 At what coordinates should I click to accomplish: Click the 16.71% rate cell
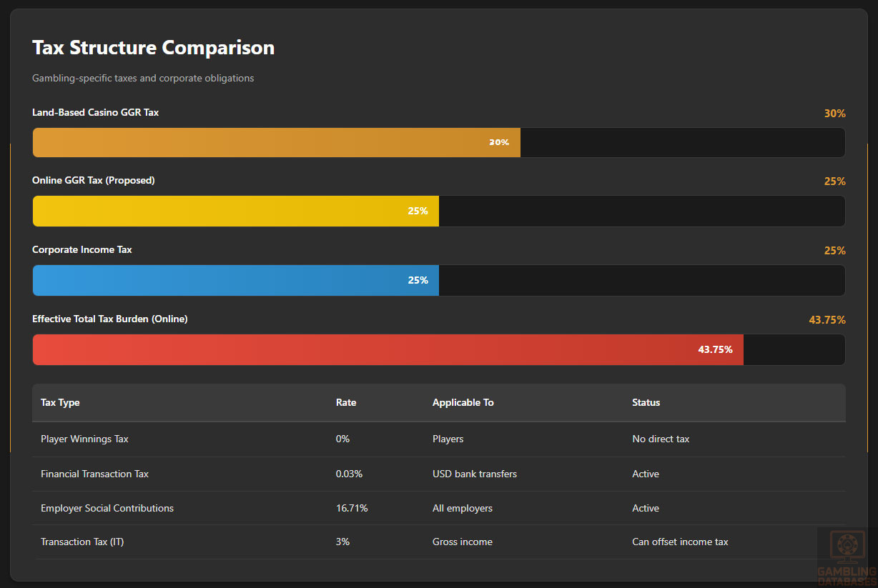(x=352, y=508)
